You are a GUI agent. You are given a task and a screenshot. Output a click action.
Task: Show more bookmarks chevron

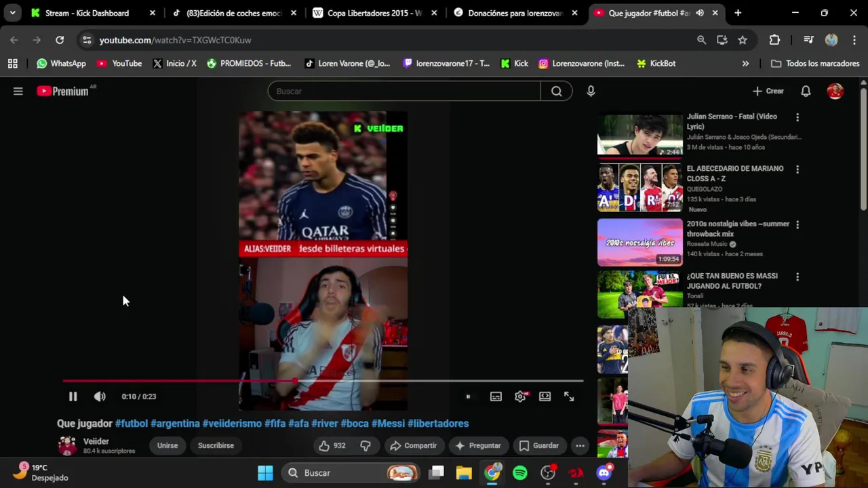[x=745, y=64]
